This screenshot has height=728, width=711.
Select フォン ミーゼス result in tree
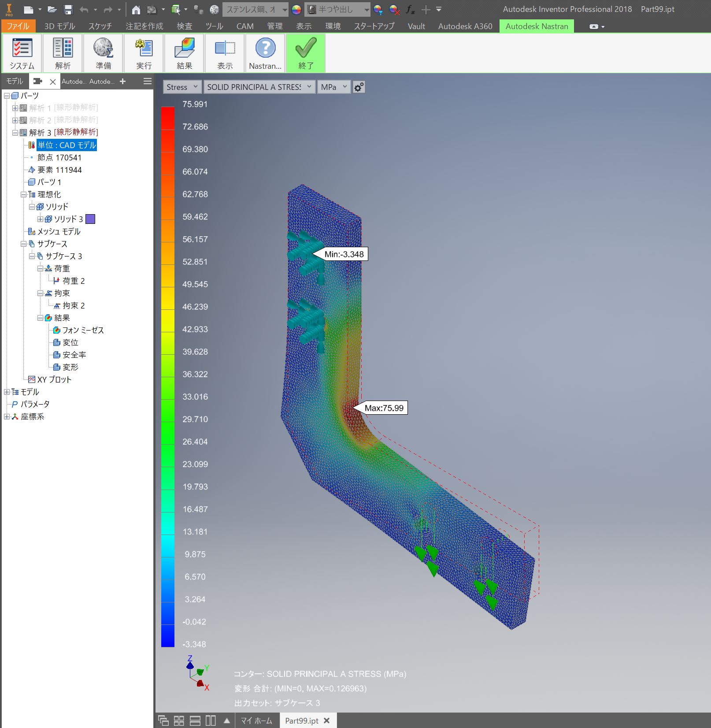pyautogui.click(x=82, y=330)
